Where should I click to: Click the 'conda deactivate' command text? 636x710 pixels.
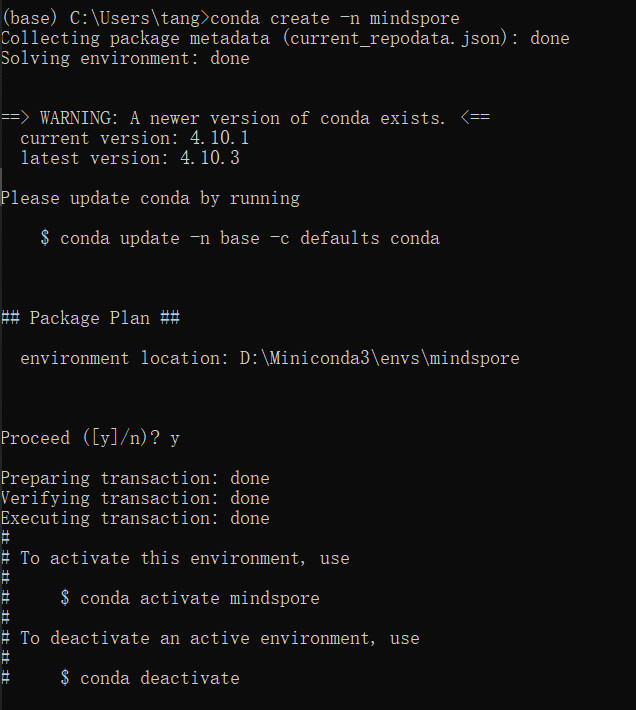click(160, 678)
